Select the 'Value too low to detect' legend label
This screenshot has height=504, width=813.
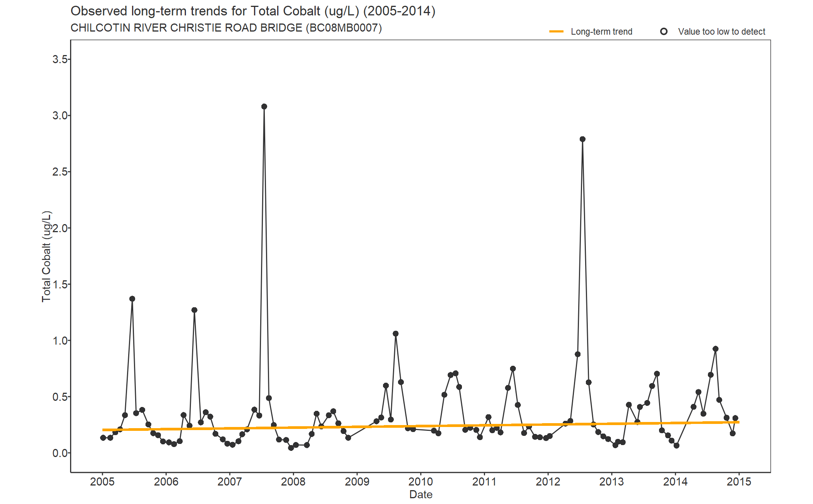(722, 32)
